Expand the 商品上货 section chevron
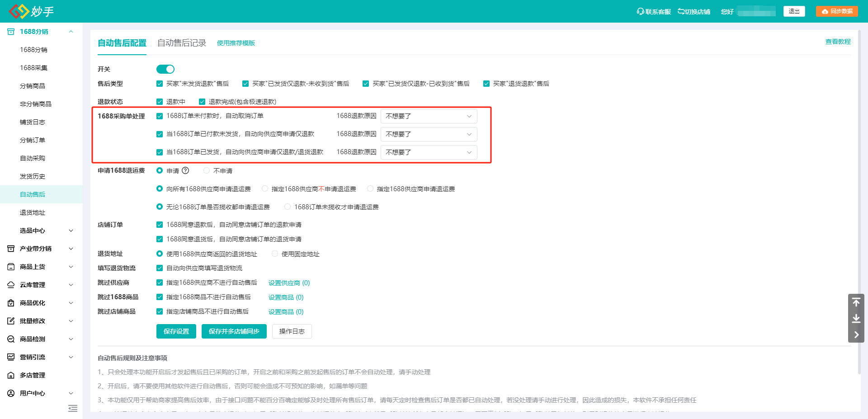 (71, 267)
